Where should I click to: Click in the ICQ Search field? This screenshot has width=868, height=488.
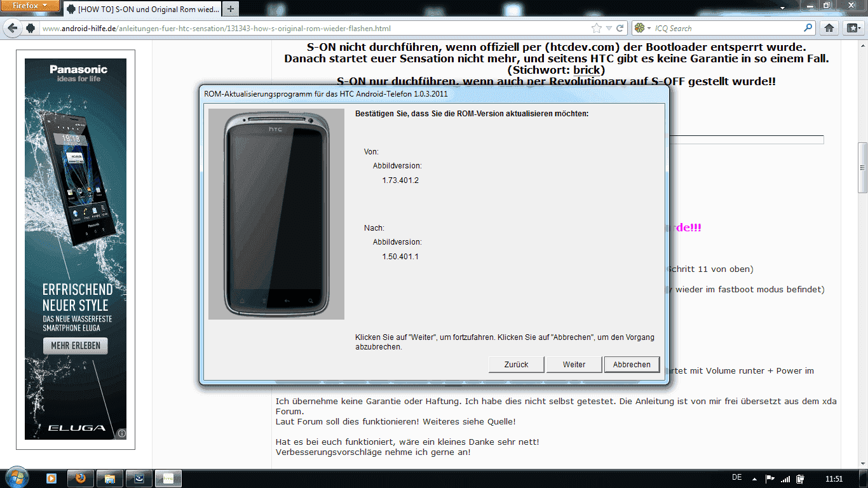[728, 28]
